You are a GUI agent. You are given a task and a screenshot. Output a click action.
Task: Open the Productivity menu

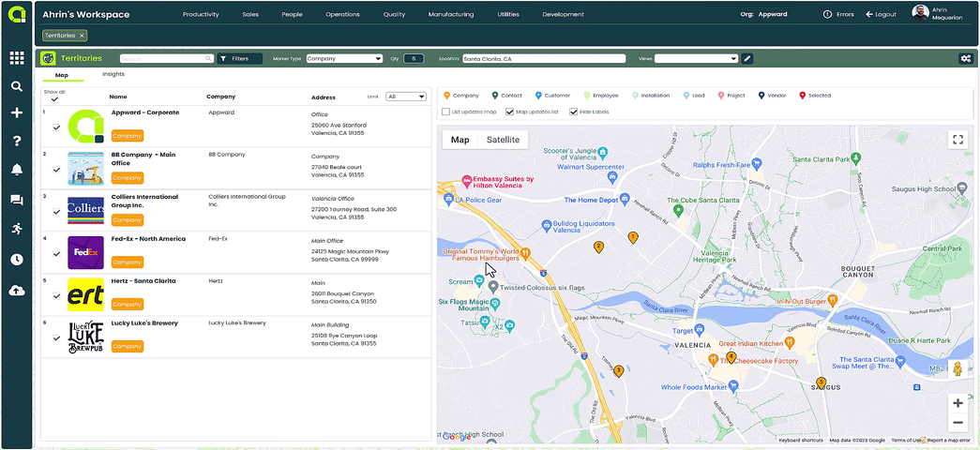tap(201, 14)
